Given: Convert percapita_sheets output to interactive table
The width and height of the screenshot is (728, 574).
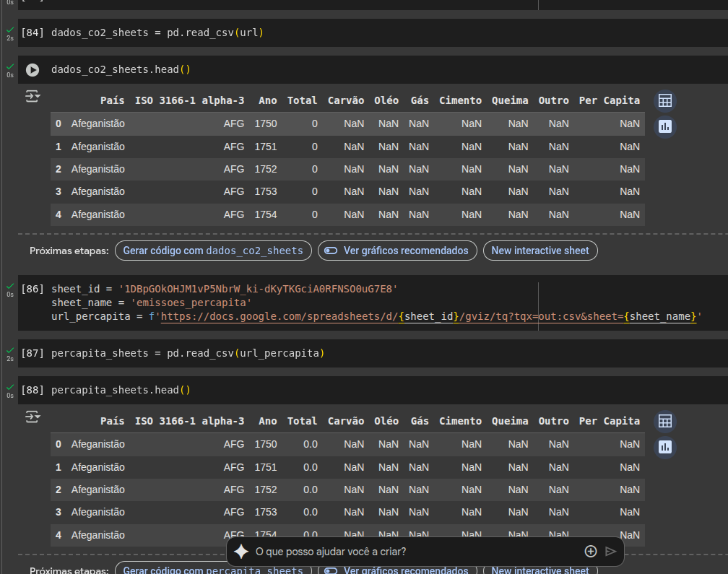Looking at the screenshot, I should pos(665,422).
